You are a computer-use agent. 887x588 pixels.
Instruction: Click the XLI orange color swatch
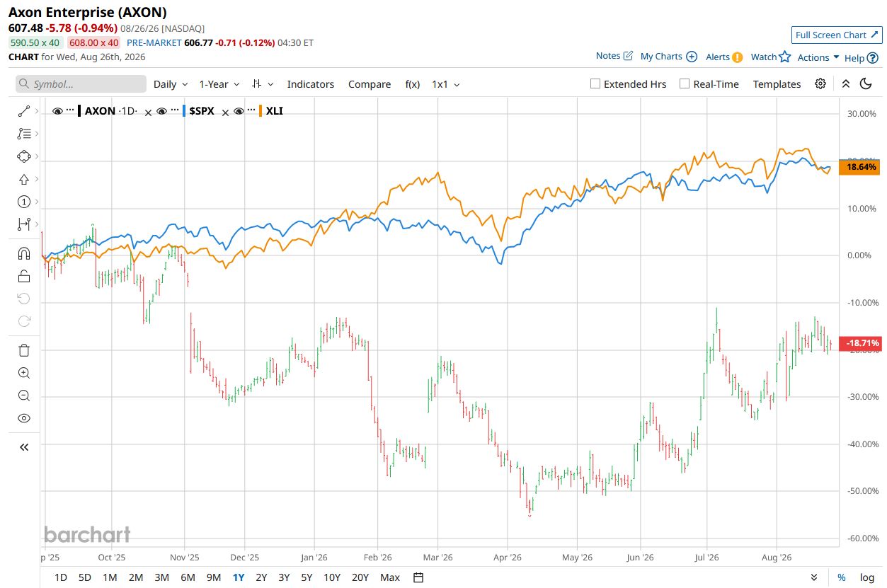click(261, 111)
